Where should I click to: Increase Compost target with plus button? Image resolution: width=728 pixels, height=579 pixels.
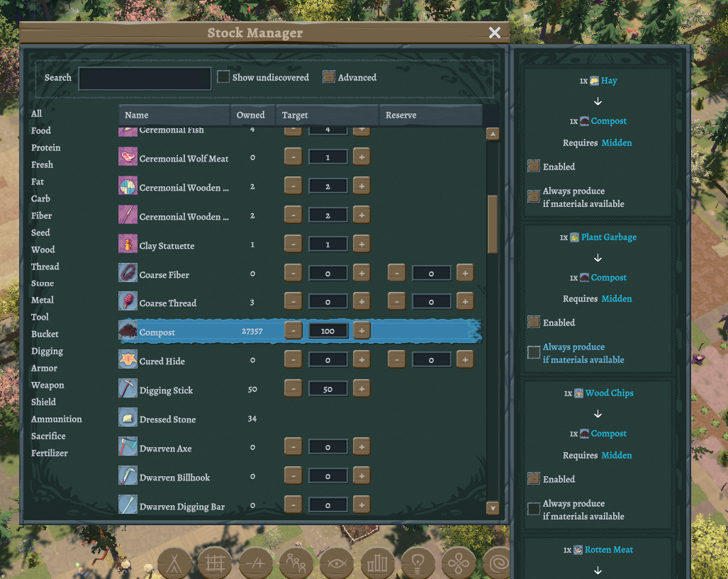point(362,330)
